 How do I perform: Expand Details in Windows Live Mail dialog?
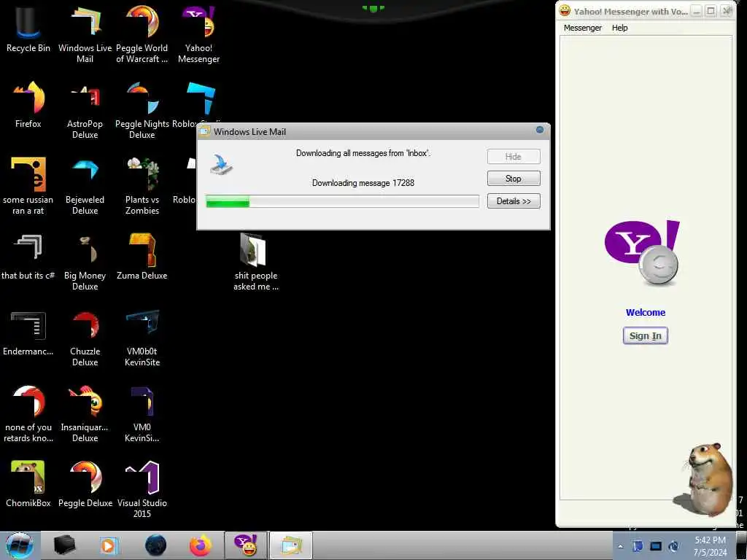514,201
